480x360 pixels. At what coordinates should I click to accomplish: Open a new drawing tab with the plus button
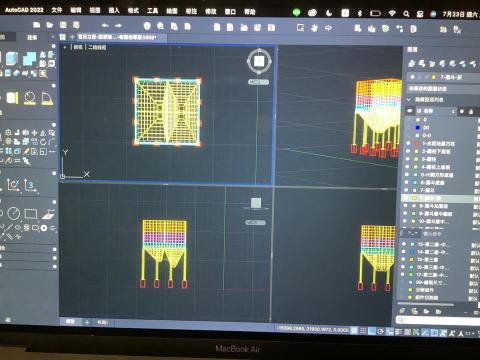72,37
